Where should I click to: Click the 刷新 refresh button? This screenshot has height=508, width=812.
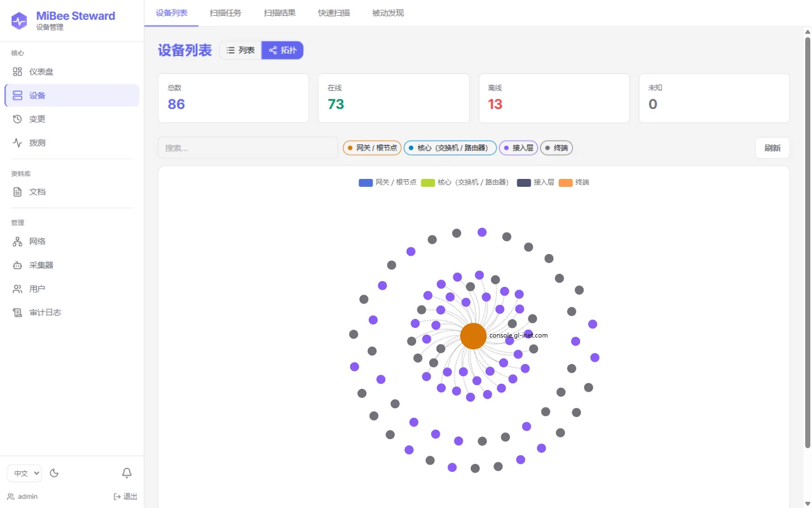click(x=773, y=148)
